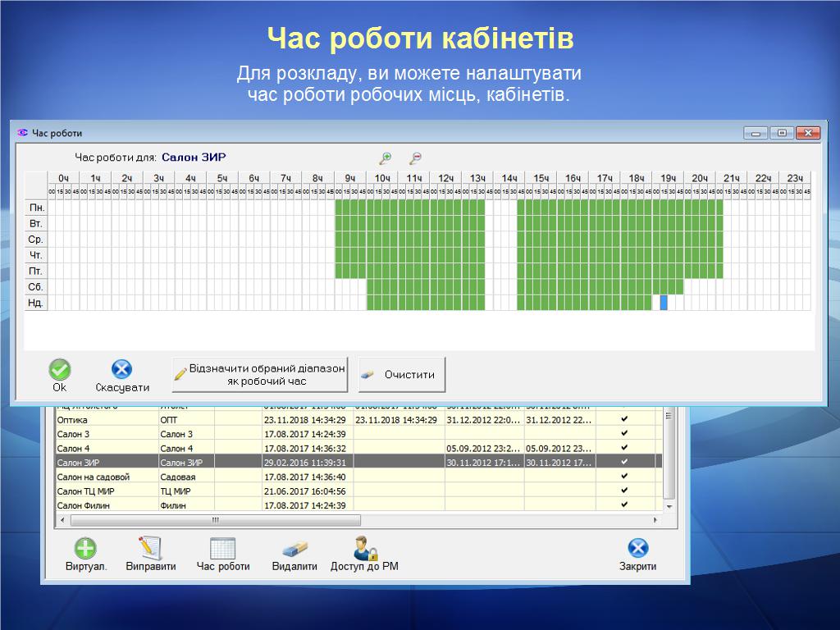
Task: Open the Час роботи calendar icon
Action: pyautogui.click(x=222, y=548)
